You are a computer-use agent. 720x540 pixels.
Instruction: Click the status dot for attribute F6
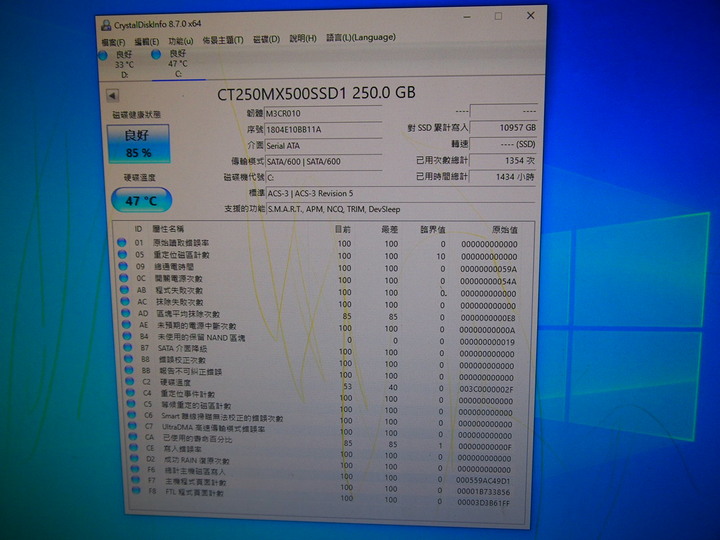point(135,469)
